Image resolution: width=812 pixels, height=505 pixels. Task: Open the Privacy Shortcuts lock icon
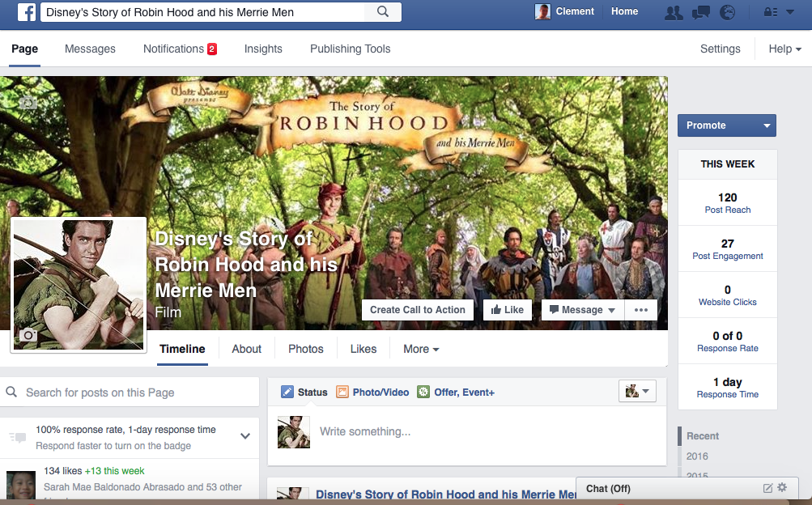pyautogui.click(x=771, y=12)
